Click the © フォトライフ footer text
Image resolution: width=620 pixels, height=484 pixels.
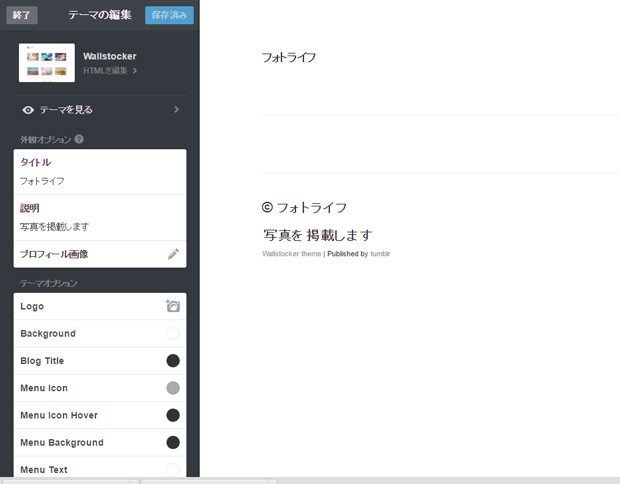pyautogui.click(x=304, y=208)
